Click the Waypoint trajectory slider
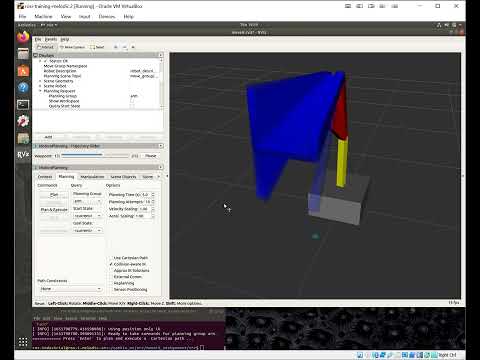The image size is (480, 360). point(95,156)
